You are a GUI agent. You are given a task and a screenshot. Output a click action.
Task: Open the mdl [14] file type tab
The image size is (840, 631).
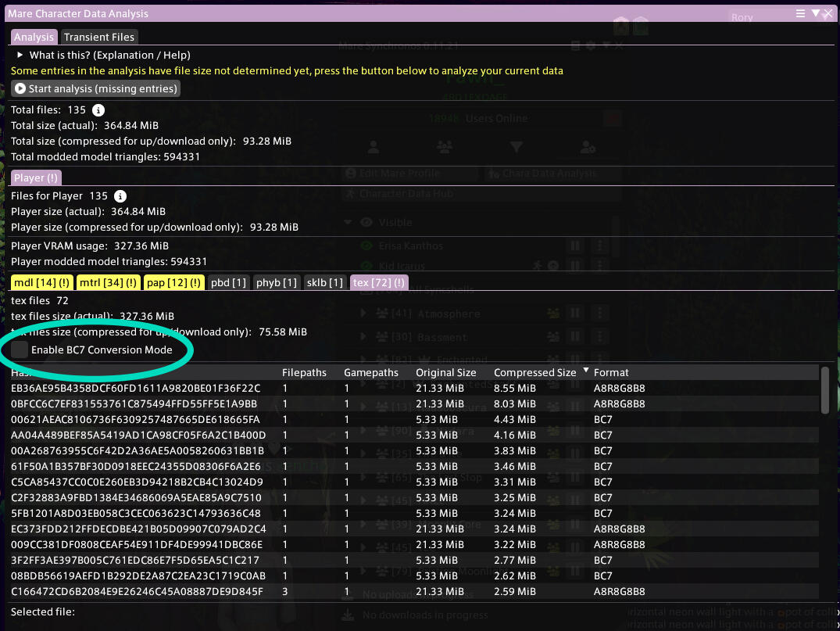click(x=42, y=282)
